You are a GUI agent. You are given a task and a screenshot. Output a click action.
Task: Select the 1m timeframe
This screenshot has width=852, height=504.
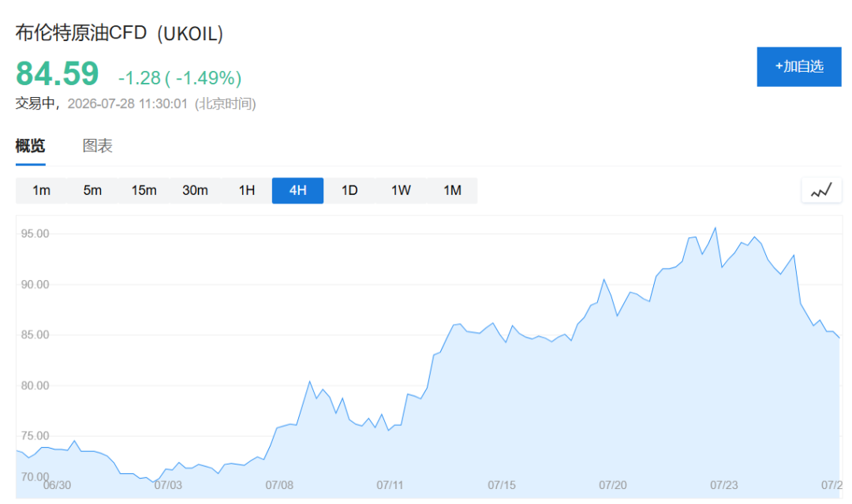coord(41,191)
